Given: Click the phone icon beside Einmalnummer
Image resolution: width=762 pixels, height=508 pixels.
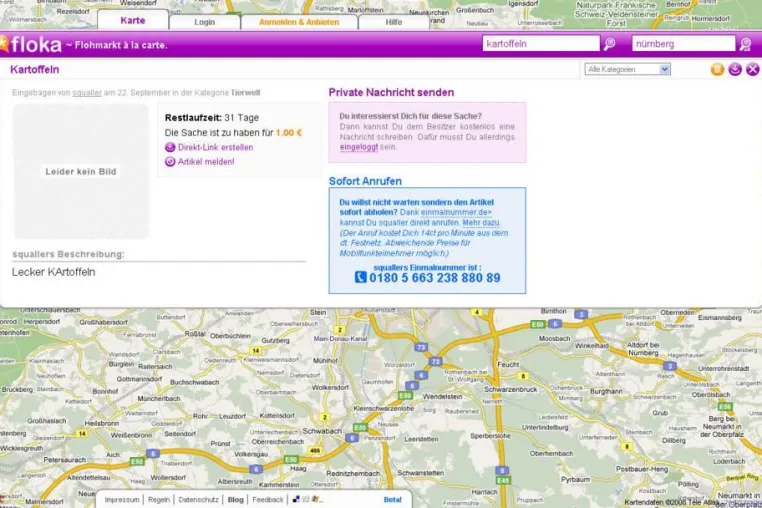Looking at the screenshot, I should coord(361,277).
